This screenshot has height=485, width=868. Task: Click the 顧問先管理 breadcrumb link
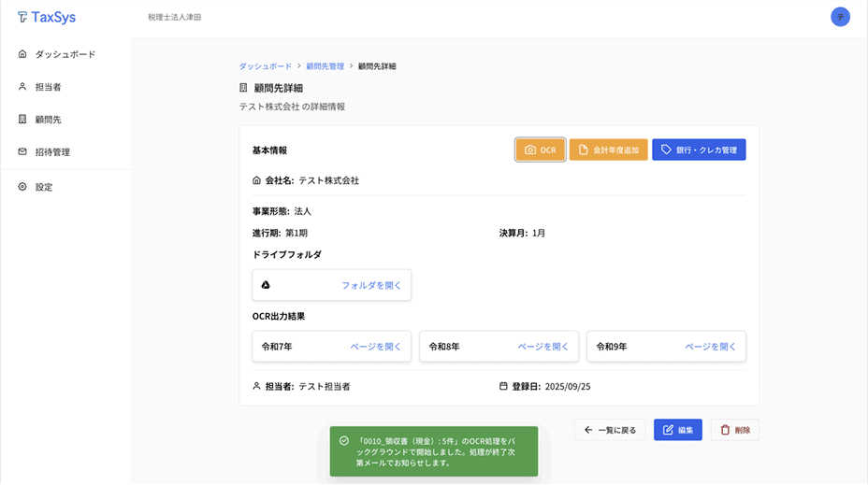325,66
